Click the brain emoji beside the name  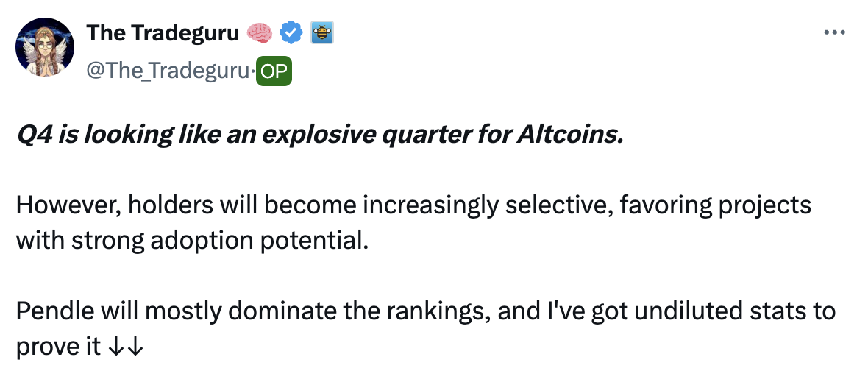(x=260, y=32)
